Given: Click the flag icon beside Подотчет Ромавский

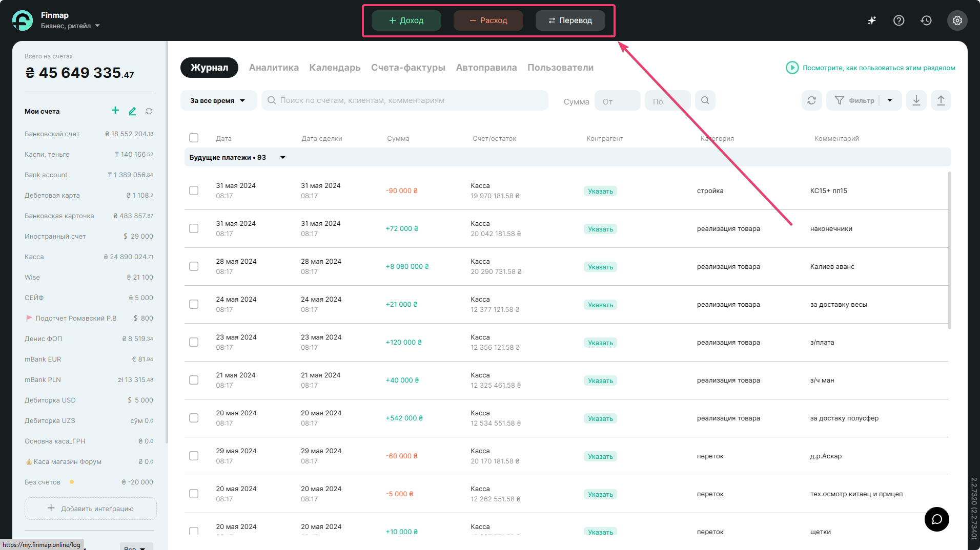Looking at the screenshot, I should coord(29,318).
